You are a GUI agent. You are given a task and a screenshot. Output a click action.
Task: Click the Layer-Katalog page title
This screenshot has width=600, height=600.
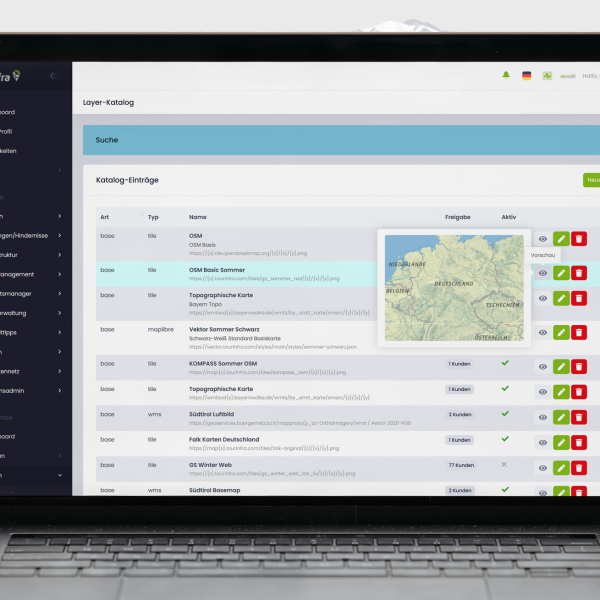tap(108, 103)
